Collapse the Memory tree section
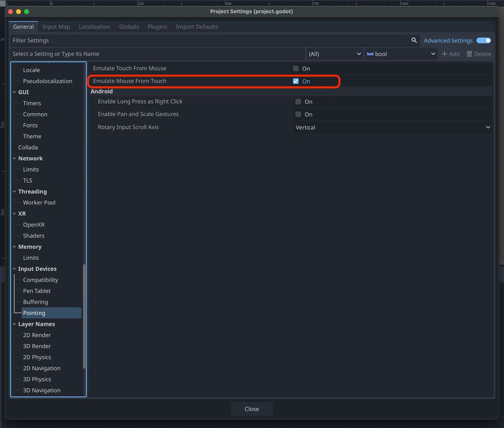The height and width of the screenshot is (428, 504). coord(14,247)
